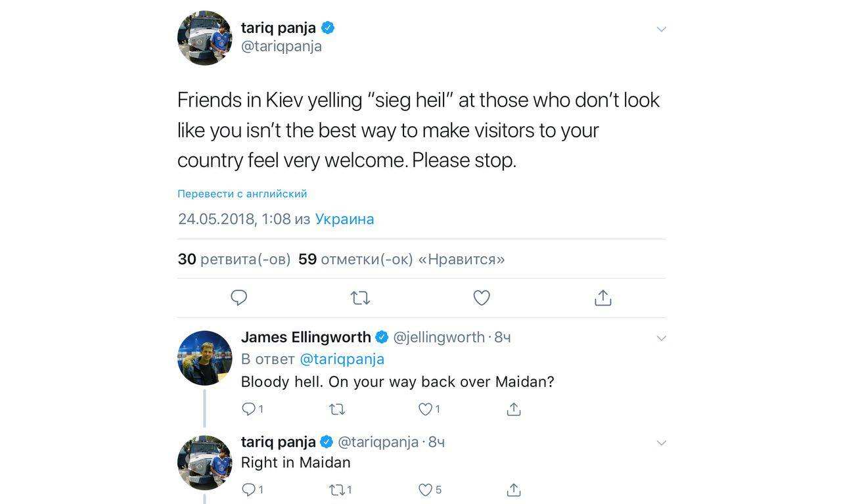Open the main tweet's options chevron
841x504 pixels.
tap(662, 29)
